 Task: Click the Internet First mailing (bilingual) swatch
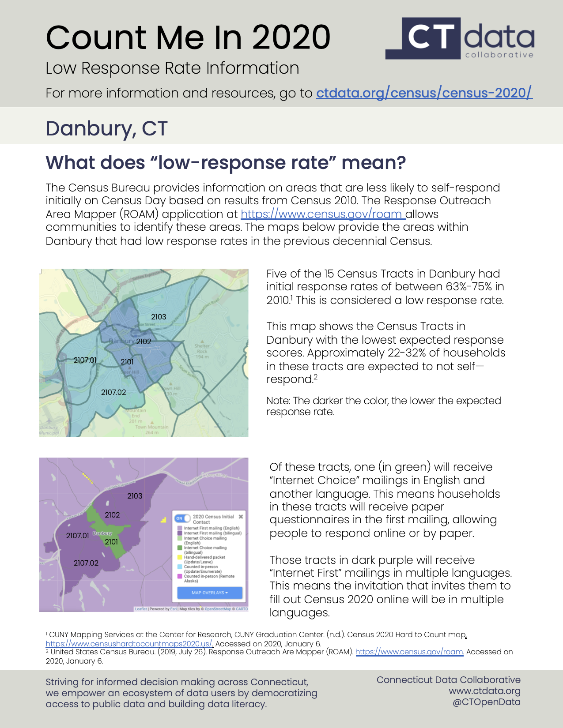point(180,533)
